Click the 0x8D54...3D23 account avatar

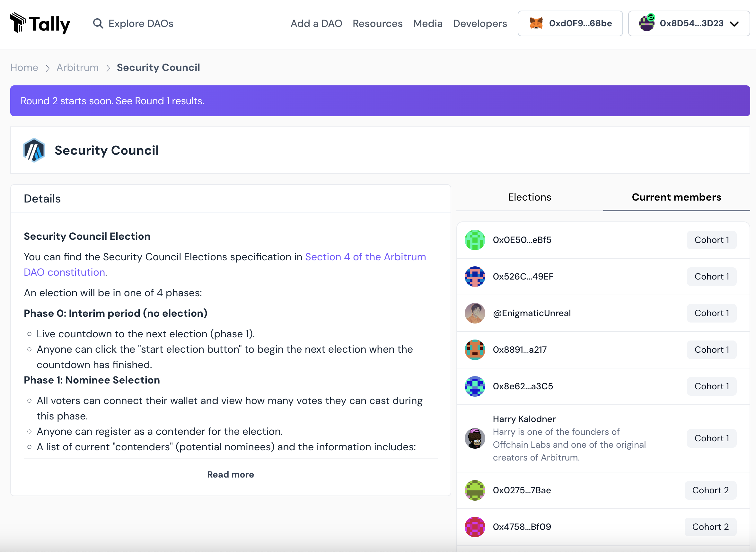coord(647,23)
